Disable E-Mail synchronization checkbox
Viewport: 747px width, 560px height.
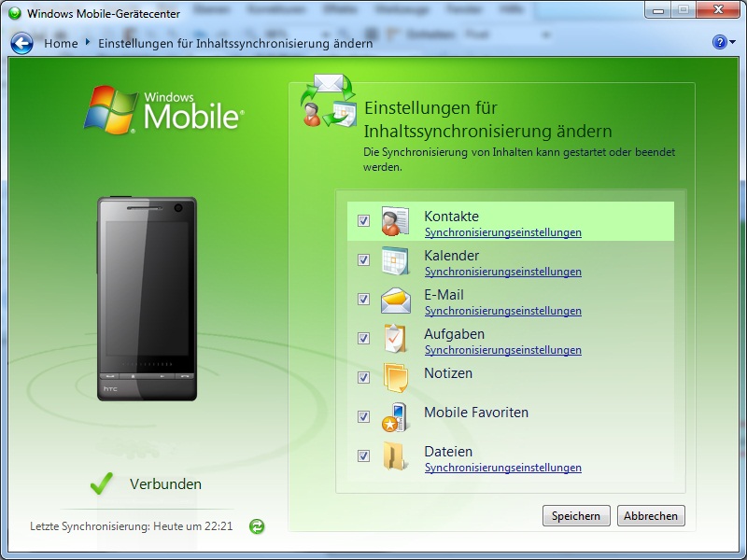click(363, 300)
